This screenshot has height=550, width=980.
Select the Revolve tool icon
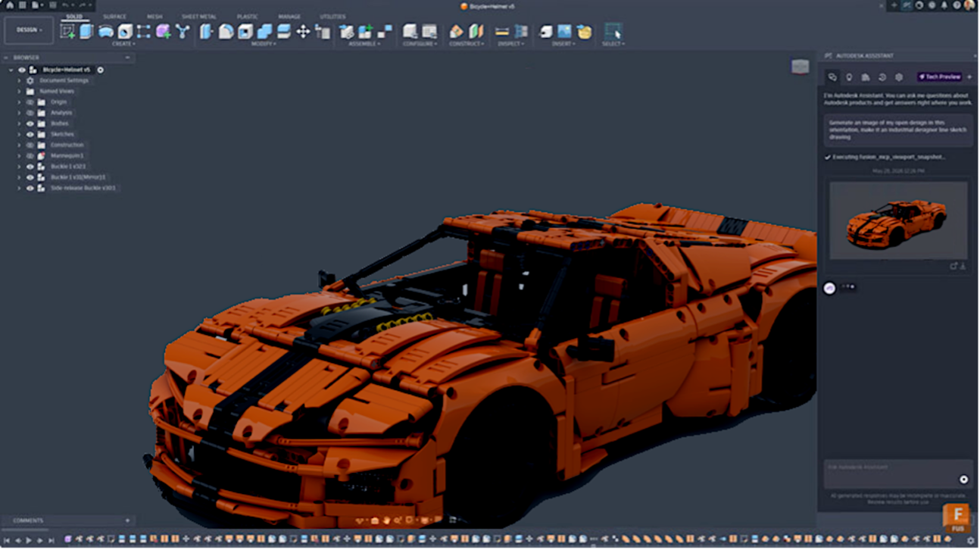pyautogui.click(x=106, y=31)
